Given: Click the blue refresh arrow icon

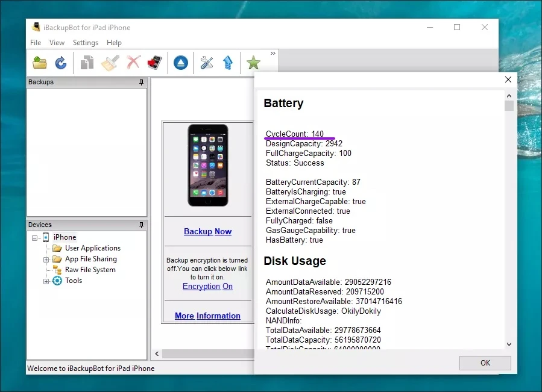Looking at the screenshot, I should (x=61, y=63).
